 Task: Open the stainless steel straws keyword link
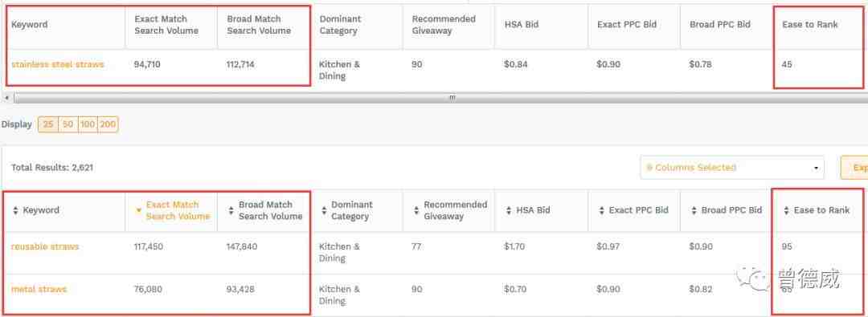pyautogui.click(x=58, y=64)
